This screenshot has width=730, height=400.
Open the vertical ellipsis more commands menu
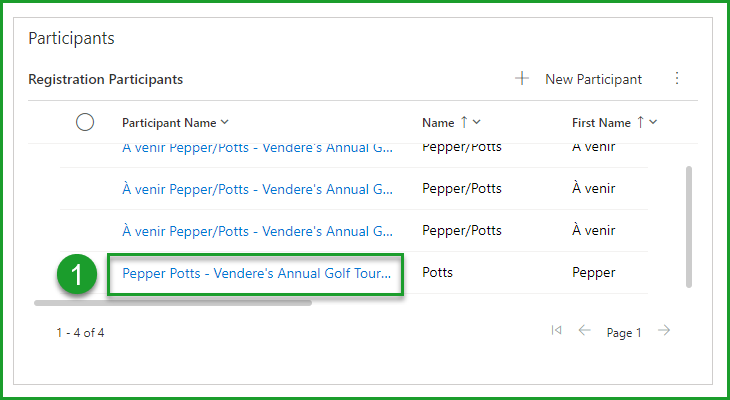tap(677, 78)
